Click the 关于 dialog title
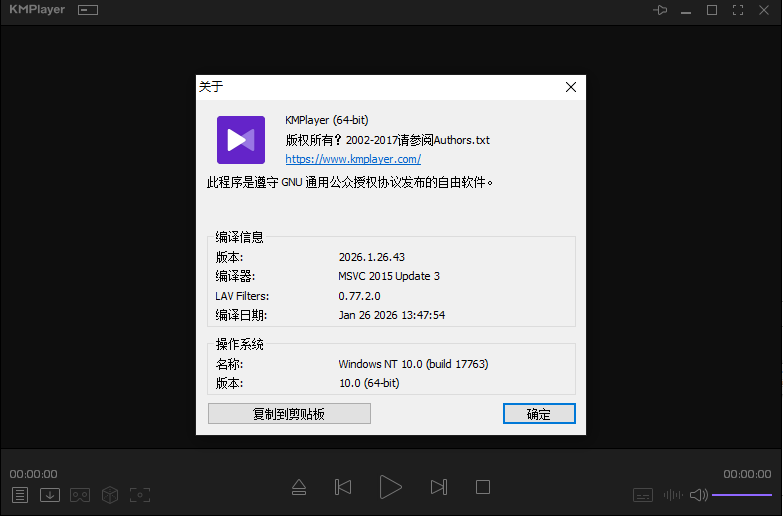 [211, 87]
